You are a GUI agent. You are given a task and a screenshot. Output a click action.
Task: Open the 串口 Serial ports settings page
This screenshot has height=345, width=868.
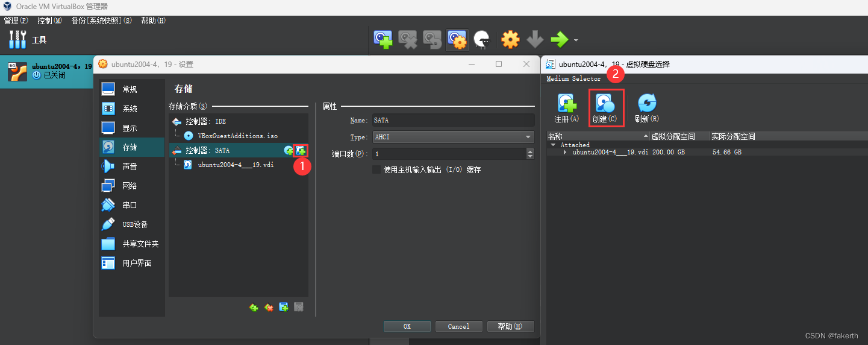[132, 205]
